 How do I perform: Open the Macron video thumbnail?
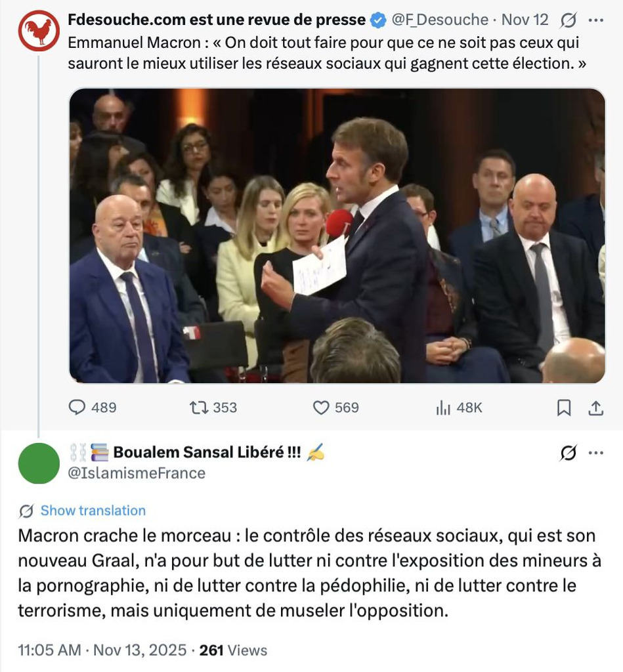tap(337, 236)
